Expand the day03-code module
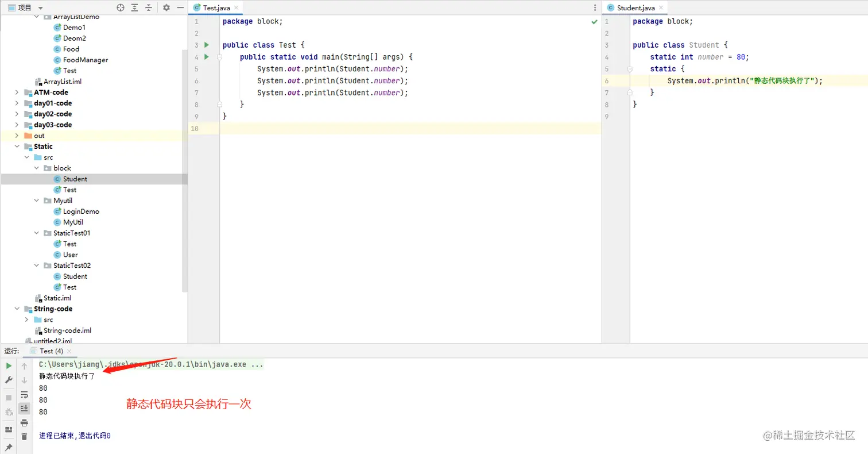Image resolution: width=868 pixels, height=454 pixels. (x=17, y=125)
